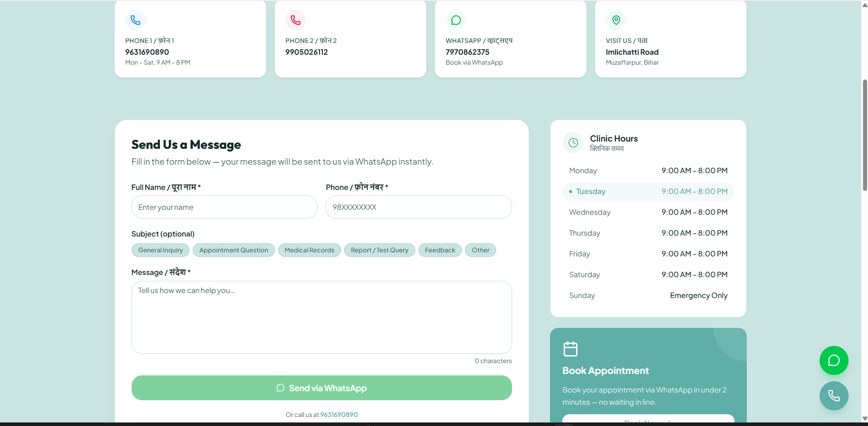Click the Monday hours row
Screen dimensions: 868x426
click(648, 170)
